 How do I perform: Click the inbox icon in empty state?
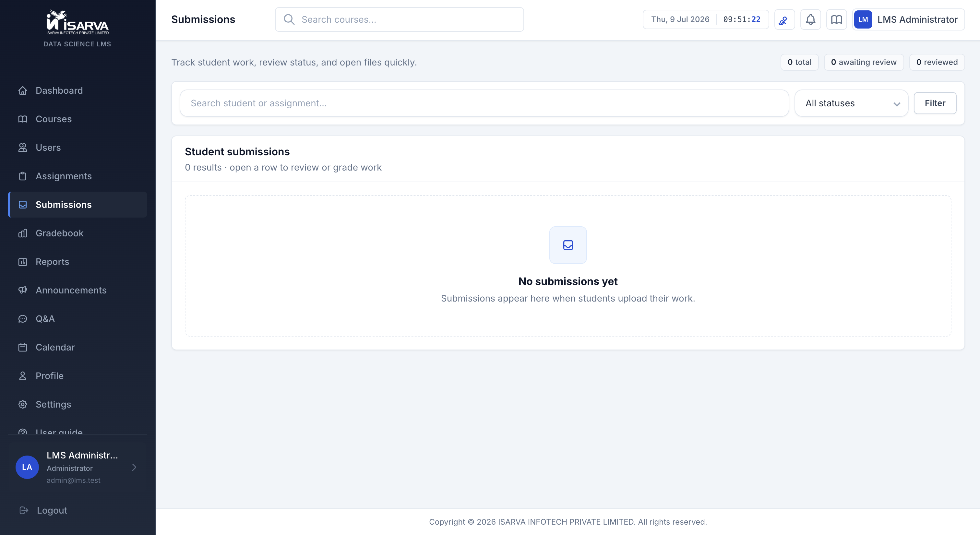[x=568, y=245]
